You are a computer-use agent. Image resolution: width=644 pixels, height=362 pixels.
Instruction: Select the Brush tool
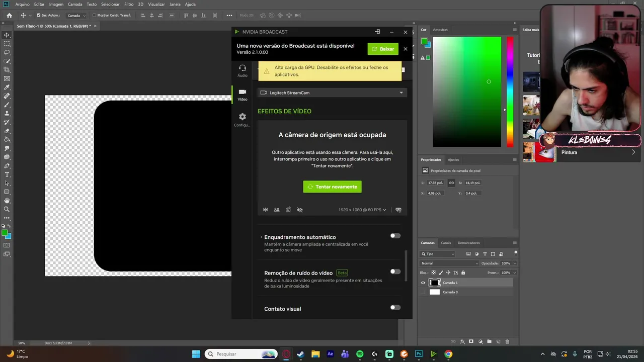[x=7, y=105]
